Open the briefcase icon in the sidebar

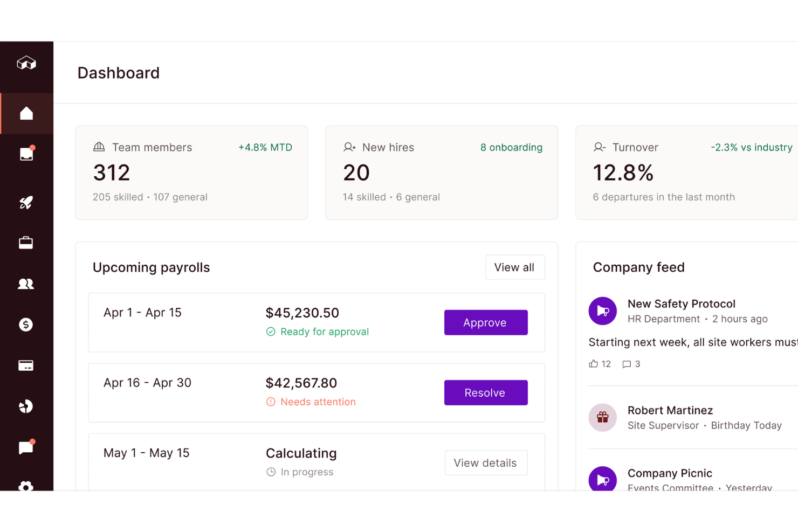26,243
